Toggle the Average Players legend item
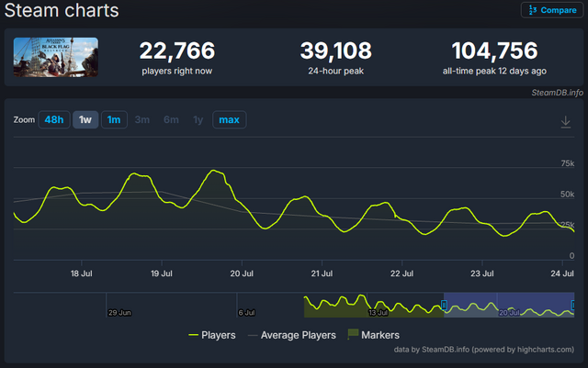Viewport: 588px width, 368px height. 292,335
